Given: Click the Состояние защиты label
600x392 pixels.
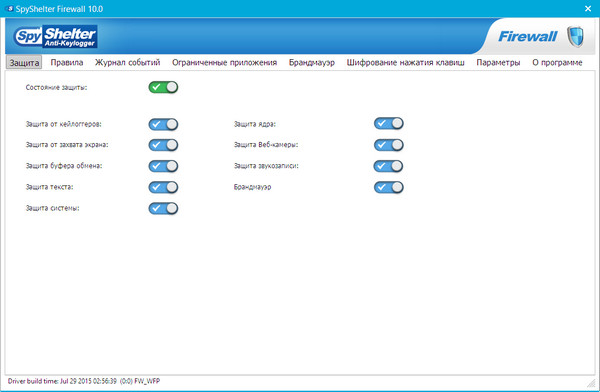Looking at the screenshot, I should pyautogui.click(x=56, y=87).
